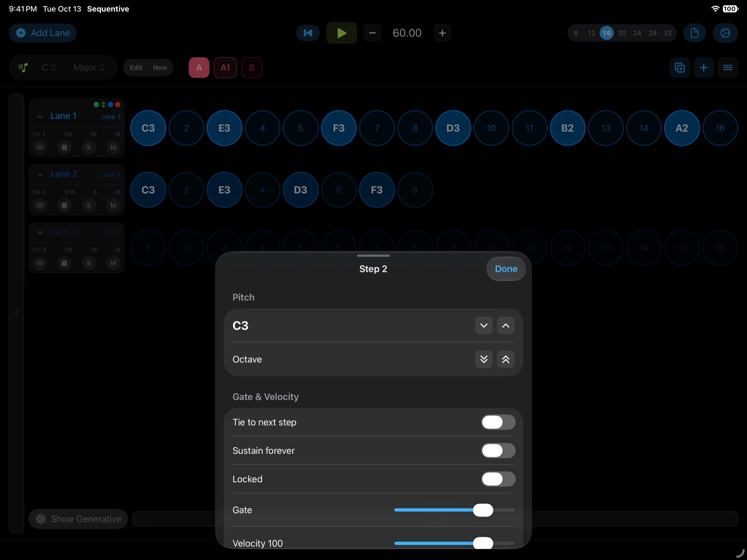Image resolution: width=747 pixels, height=560 pixels.
Task: Select the F3 step in Lane 1
Action: coord(339,128)
